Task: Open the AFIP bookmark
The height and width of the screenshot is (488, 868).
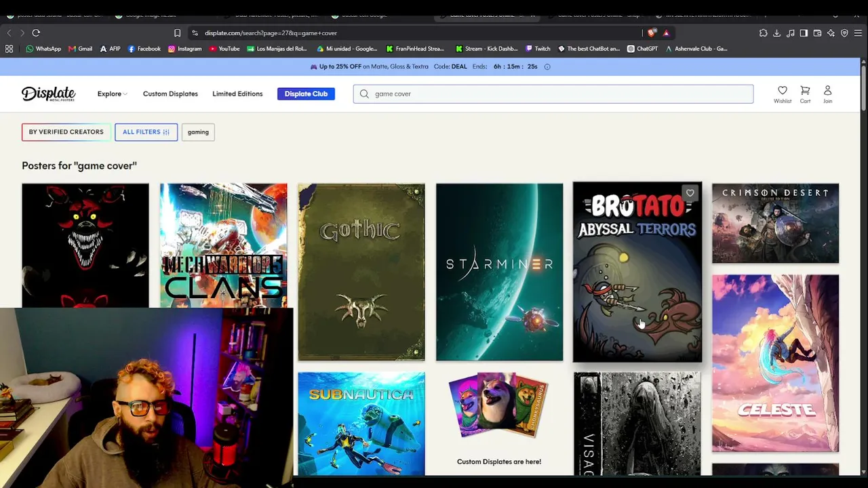Action: pos(110,49)
